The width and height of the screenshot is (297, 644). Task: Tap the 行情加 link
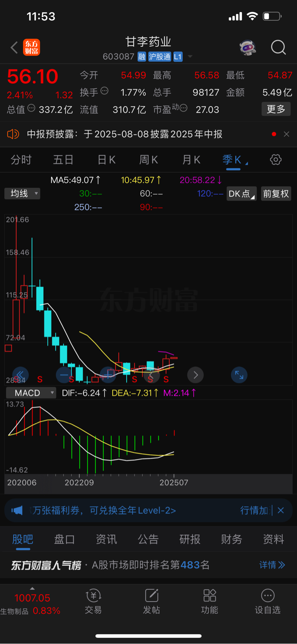[x=254, y=510]
